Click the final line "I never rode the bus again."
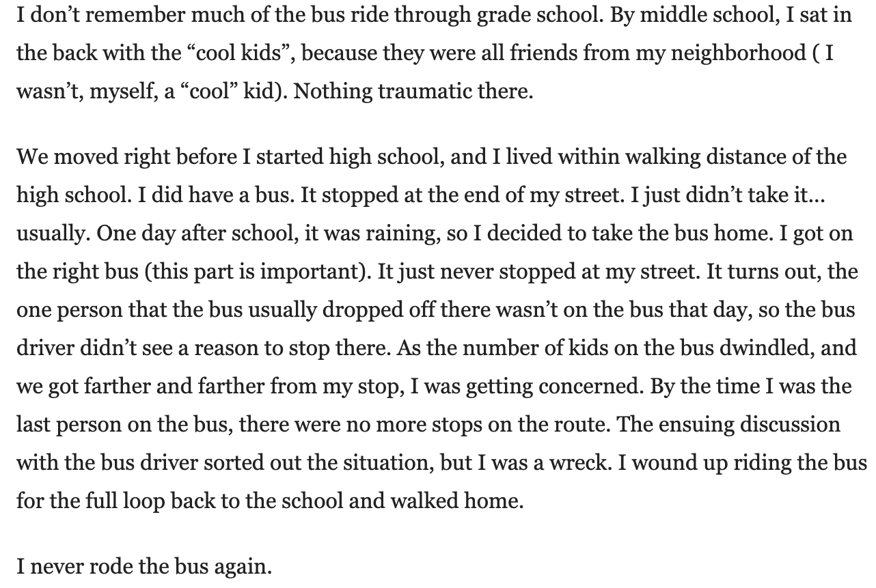The image size is (876, 588). click(x=143, y=567)
